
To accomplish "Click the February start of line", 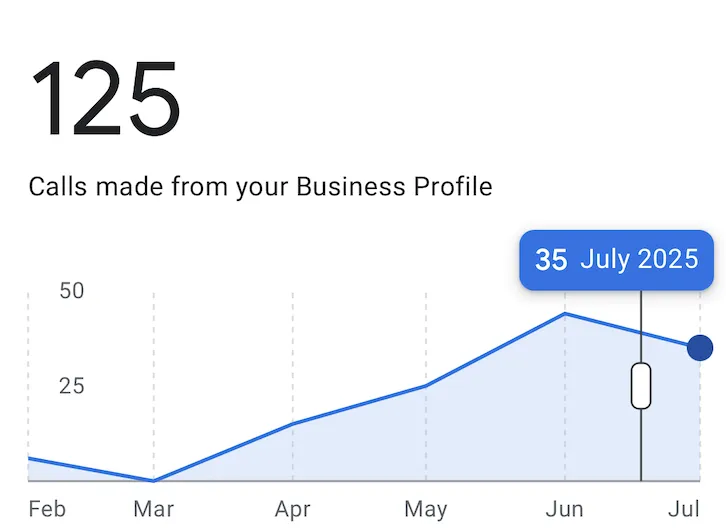I will pyautogui.click(x=29, y=458).
